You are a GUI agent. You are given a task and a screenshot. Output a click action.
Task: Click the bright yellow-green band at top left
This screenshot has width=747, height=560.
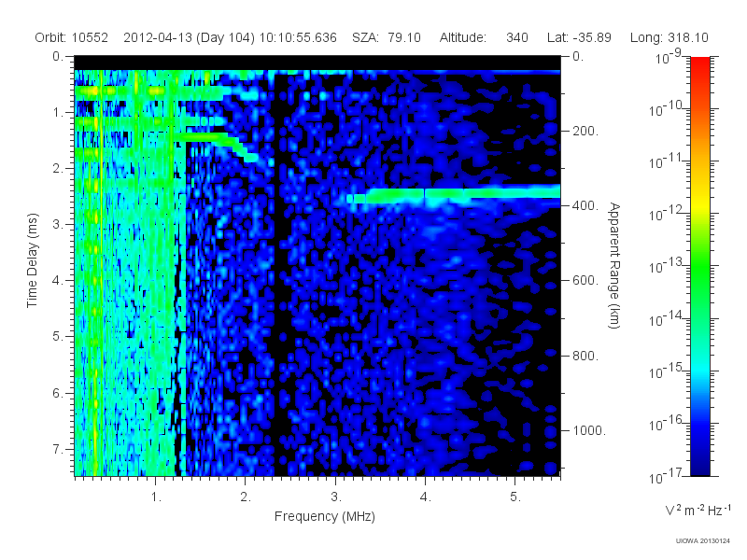click(148, 91)
